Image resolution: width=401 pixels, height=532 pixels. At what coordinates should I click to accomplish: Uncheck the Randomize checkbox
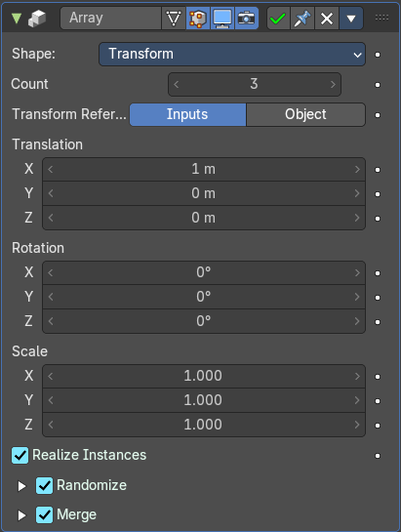coord(45,485)
